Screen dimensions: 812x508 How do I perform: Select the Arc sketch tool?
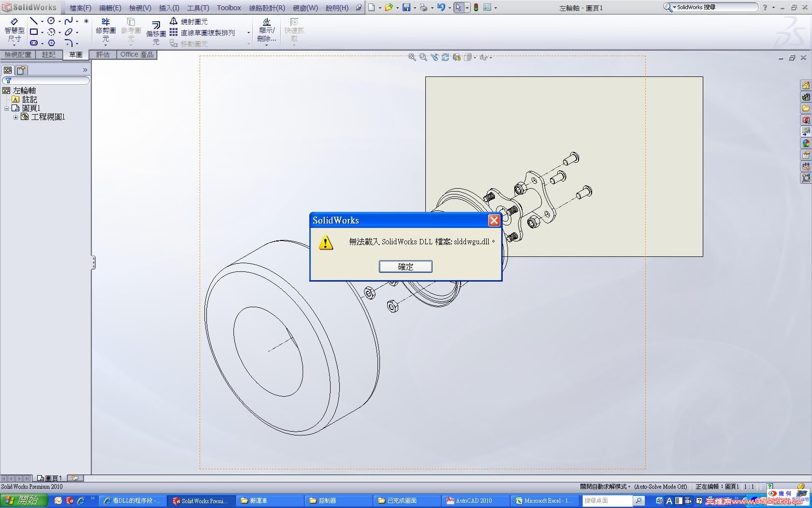(x=51, y=32)
